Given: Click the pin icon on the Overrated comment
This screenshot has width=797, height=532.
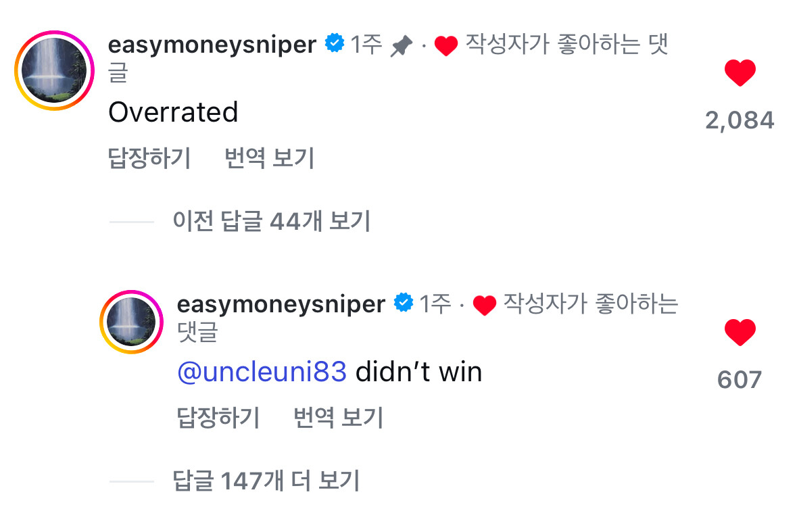Looking at the screenshot, I should [x=401, y=46].
